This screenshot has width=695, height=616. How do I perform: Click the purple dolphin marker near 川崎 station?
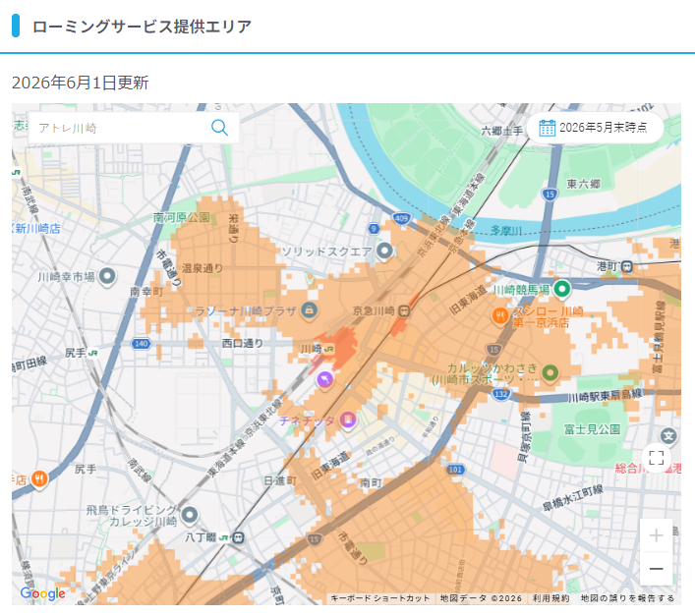point(325,380)
